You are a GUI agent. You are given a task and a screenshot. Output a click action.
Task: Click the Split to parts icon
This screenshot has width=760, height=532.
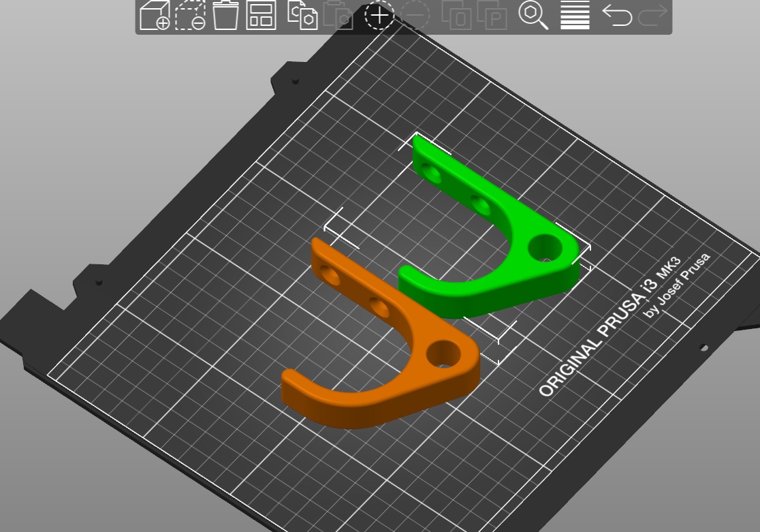492,14
